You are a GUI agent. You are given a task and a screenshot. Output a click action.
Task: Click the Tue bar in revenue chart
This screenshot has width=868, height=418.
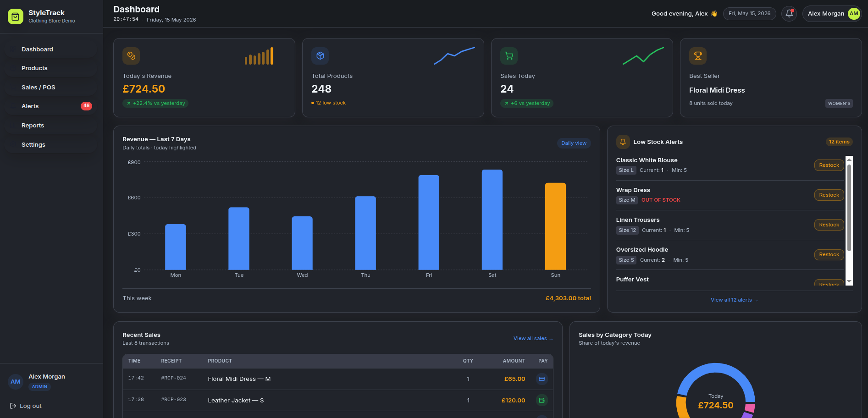[239, 239]
